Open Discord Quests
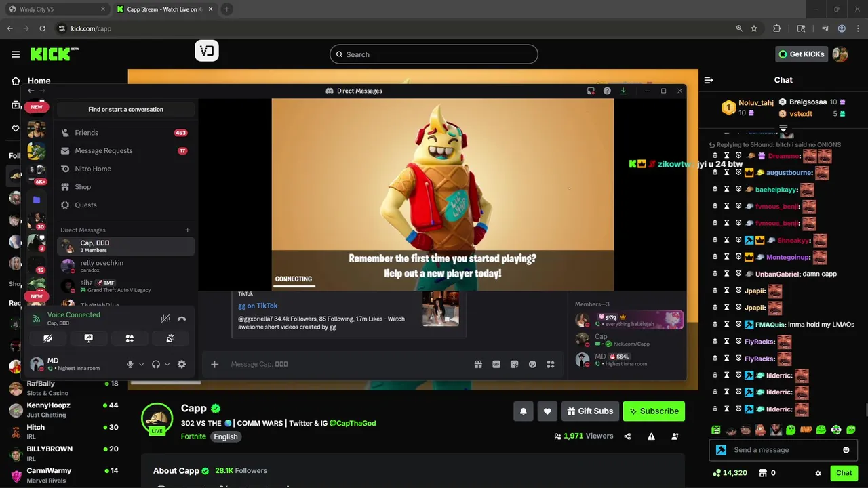Screen dimensions: 868x488 [125, 205]
